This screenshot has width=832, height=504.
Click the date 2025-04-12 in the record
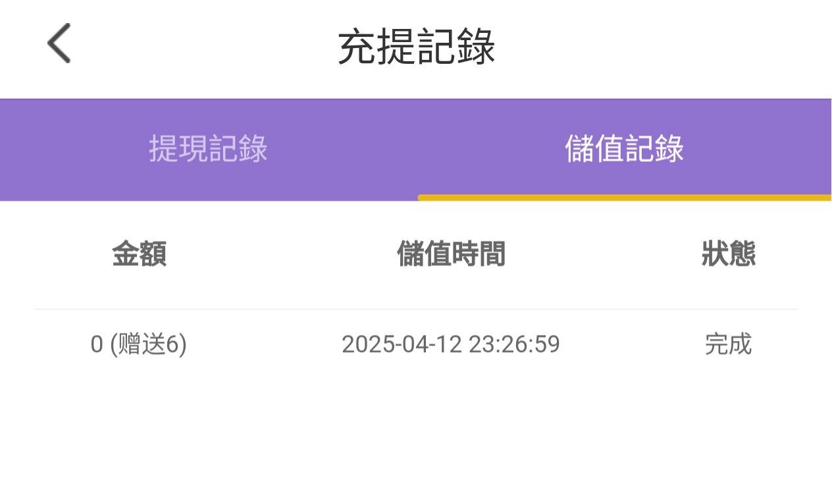click(x=402, y=344)
